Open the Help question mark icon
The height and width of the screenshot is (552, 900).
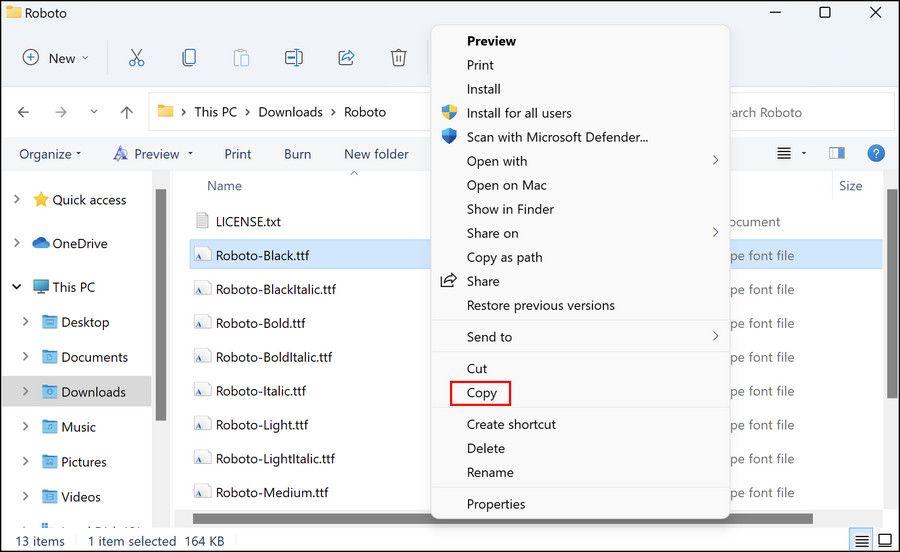[876, 153]
